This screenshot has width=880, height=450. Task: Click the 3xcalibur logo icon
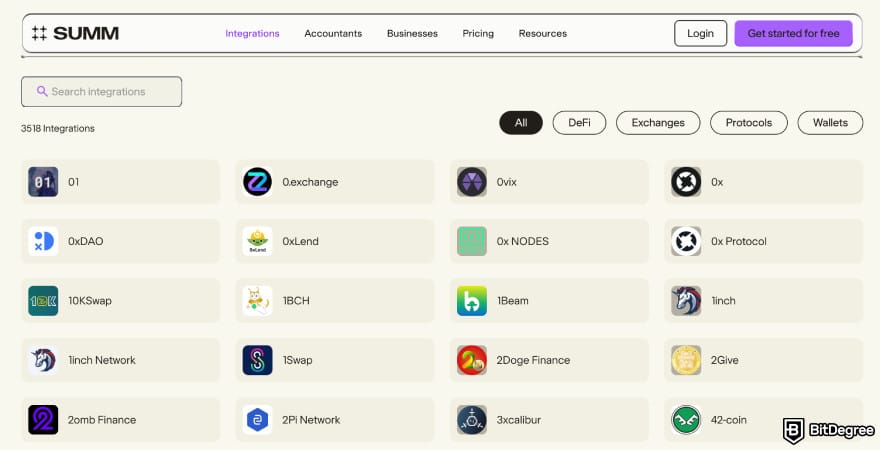pyautogui.click(x=472, y=420)
